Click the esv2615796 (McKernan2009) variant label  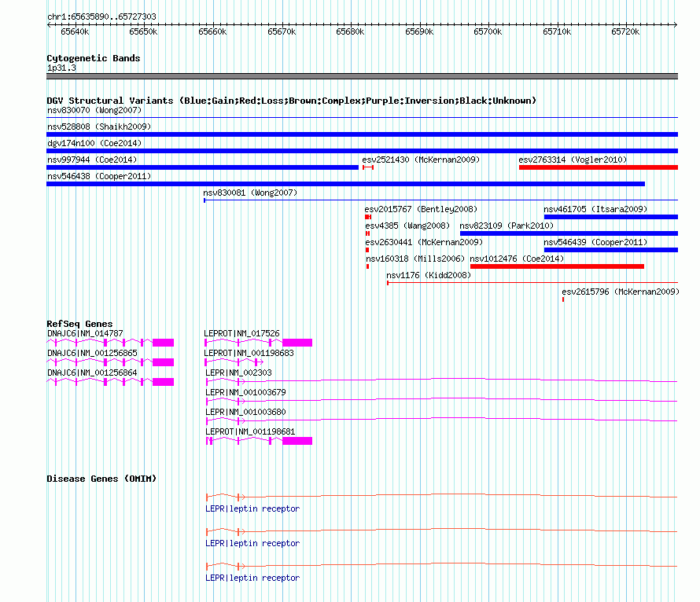[x=621, y=292]
